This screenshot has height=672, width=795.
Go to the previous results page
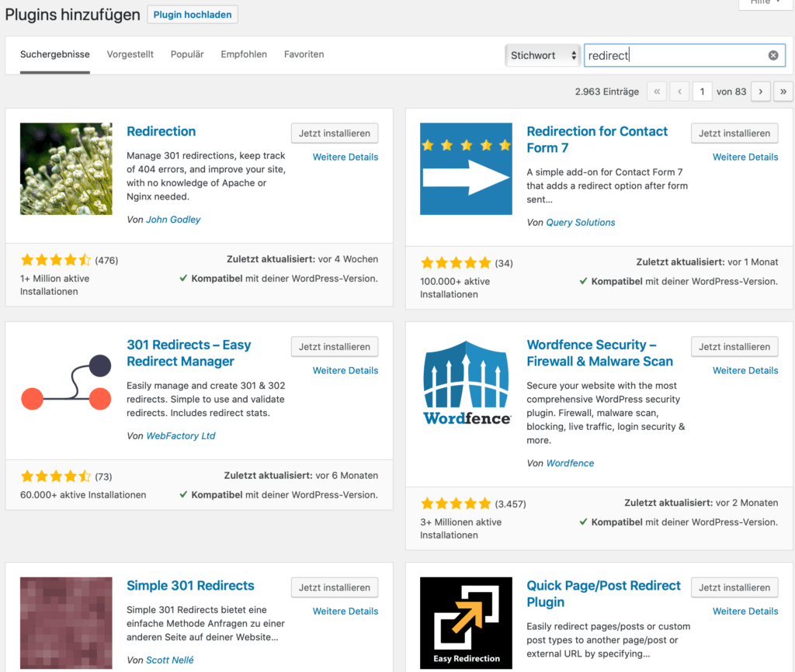(x=679, y=92)
